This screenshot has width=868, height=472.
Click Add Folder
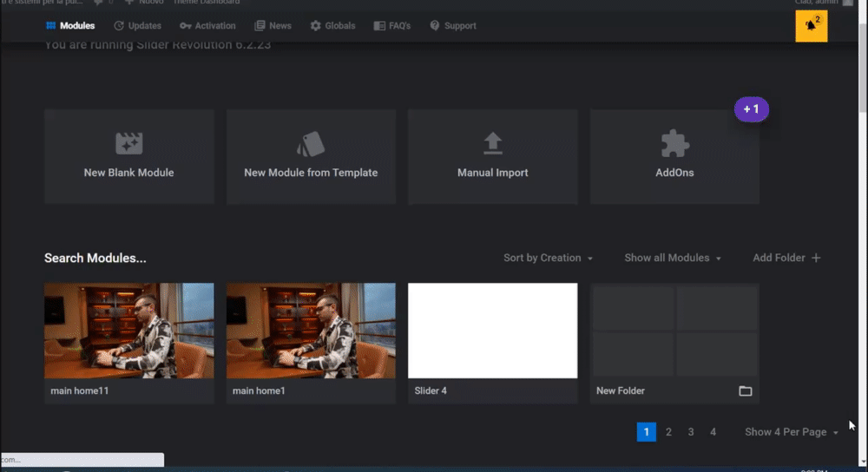[x=786, y=258]
